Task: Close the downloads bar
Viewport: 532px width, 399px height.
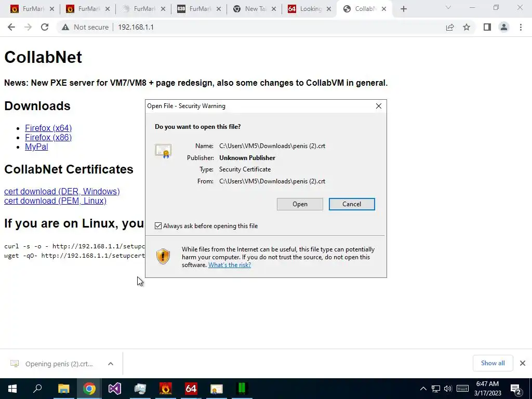Action: pyautogui.click(x=523, y=363)
